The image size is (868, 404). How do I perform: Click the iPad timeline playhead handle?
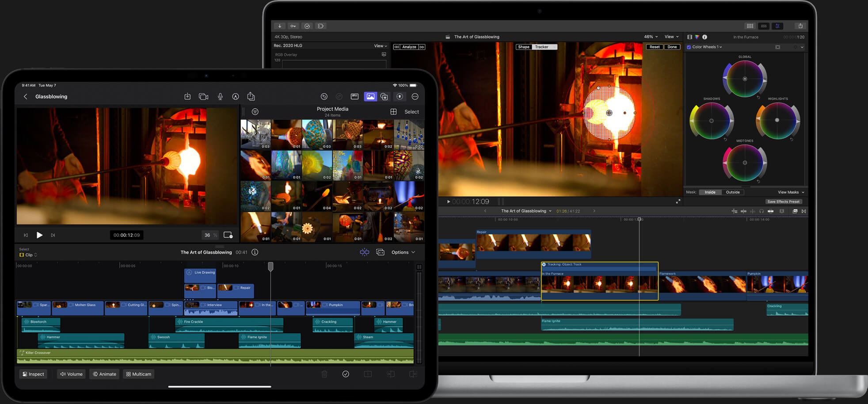pyautogui.click(x=270, y=266)
